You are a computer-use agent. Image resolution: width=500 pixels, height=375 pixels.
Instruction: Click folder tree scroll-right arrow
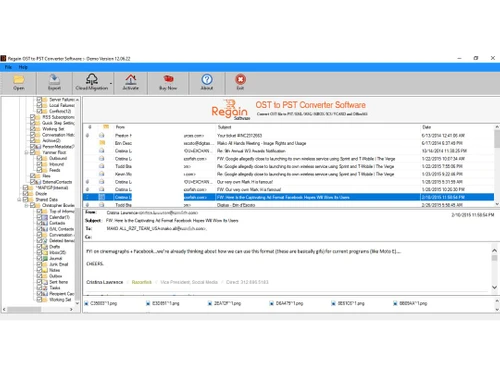[71, 309]
